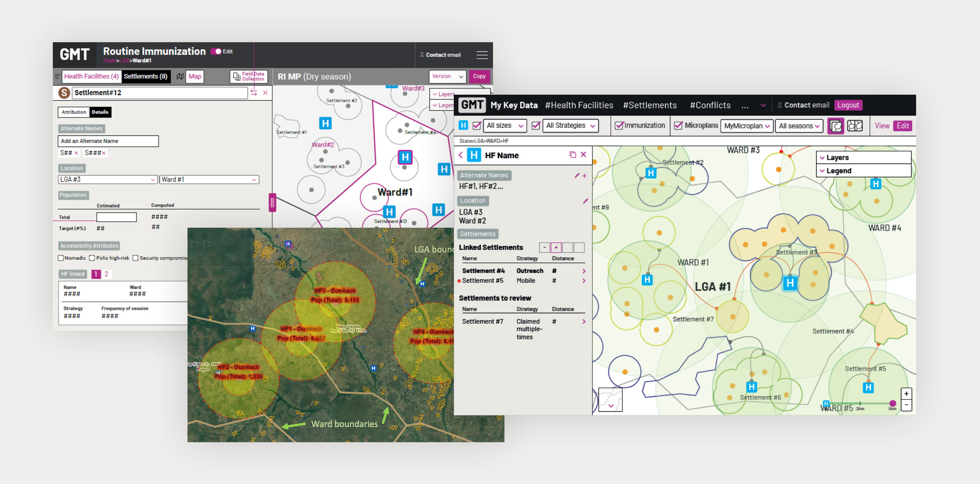Uncheck the Immunization checkbox
Viewport: 980px width, 484px height.
coord(619,126)
